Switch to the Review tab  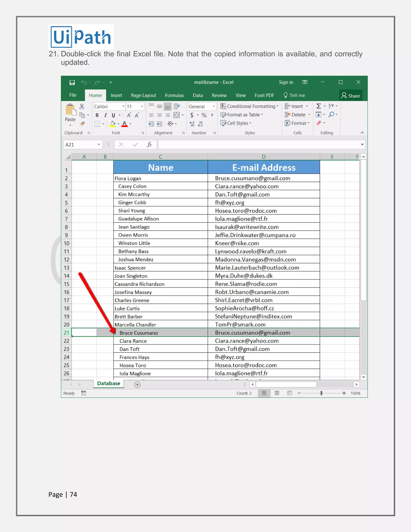pos(219,96)
